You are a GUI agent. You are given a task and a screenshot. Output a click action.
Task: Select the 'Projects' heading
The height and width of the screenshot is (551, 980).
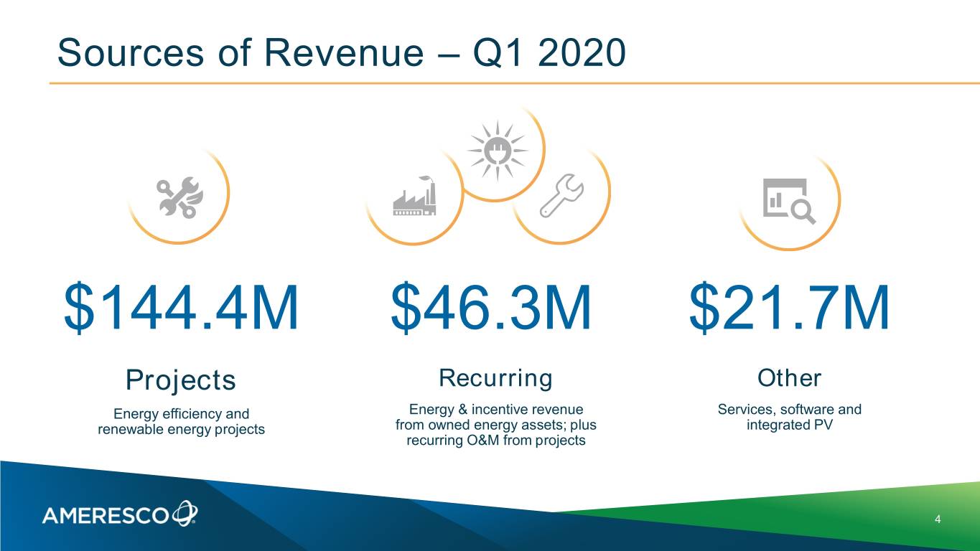pyautogui.click(x=181, y=380)
